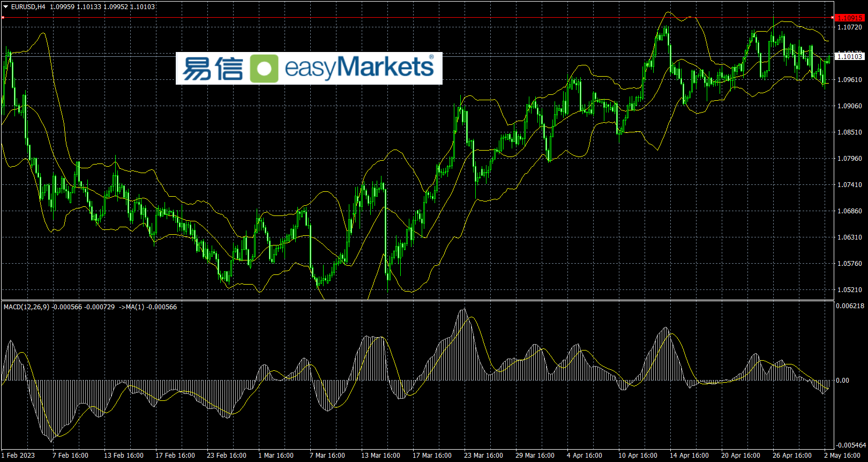The width and height of the screenshot is (868, 462).
Task: Click the 13 Feb 16:00 time label
Action: tap(124, 456)
